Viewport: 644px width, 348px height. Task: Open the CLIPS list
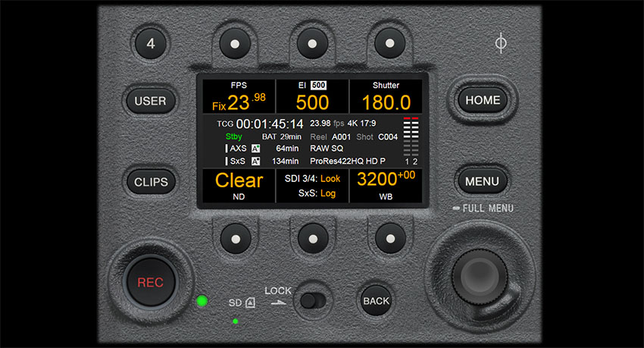[150, 182]
